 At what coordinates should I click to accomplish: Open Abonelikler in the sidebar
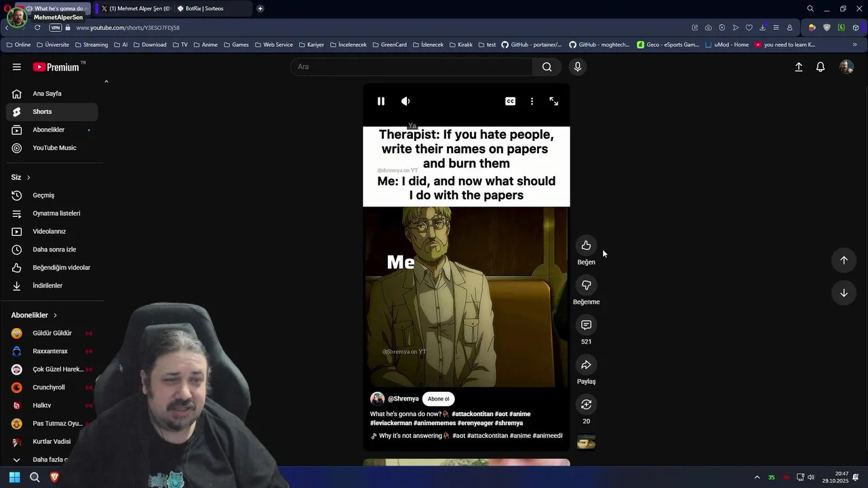[x=52, y=129]
